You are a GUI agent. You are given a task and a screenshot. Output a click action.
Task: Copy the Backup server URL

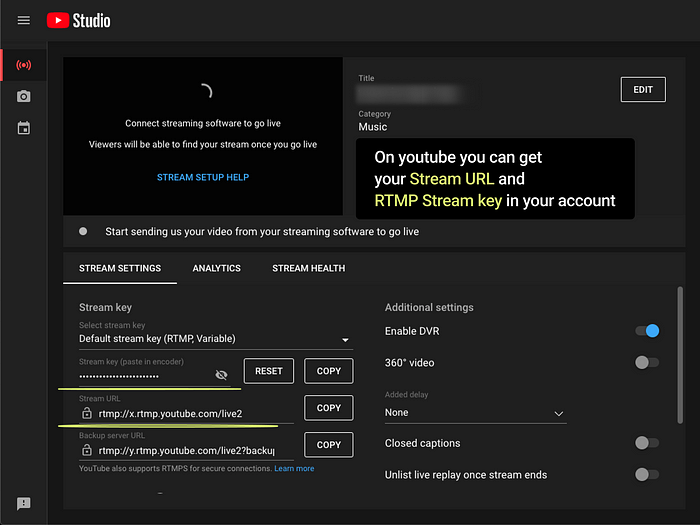point(329,445)
